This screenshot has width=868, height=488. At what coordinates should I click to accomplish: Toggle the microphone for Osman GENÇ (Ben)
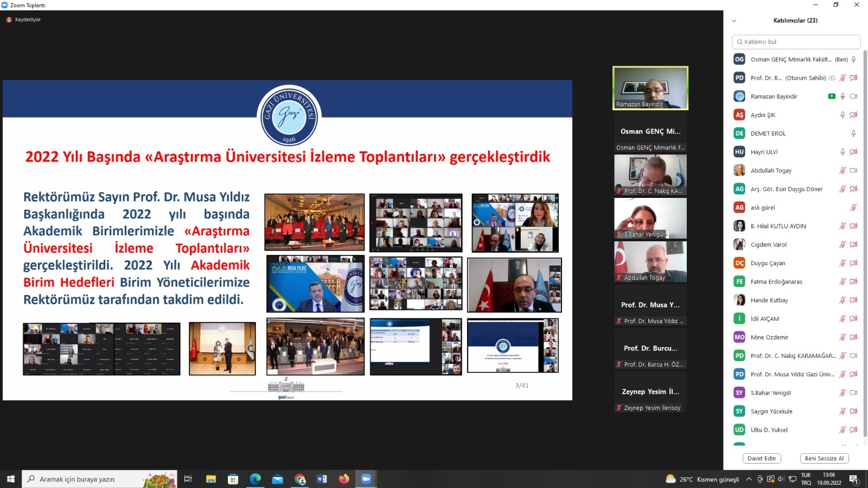tap(853, 60)
